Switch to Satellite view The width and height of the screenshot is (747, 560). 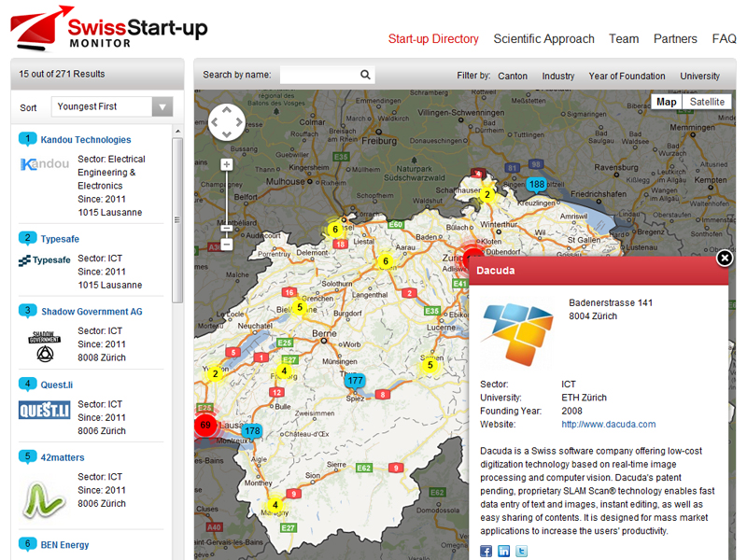(707, 102)
